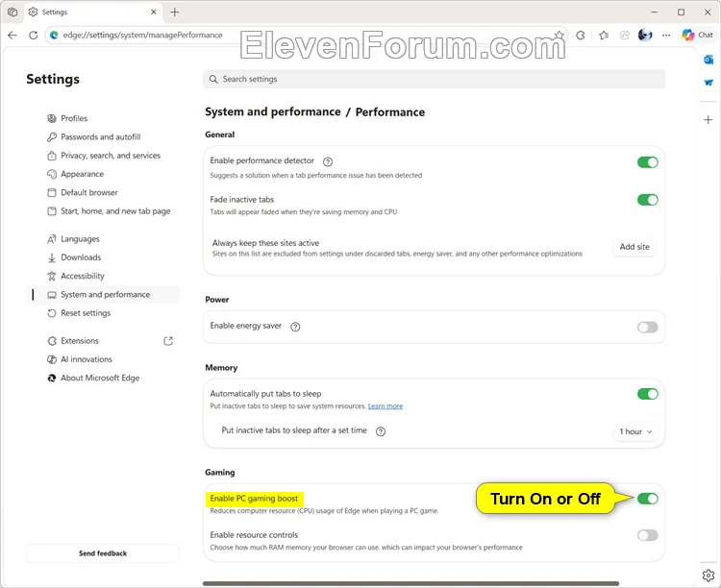721x588 pixels.
Task: Open the Extensions puzzle icon in toolbar
Action: point(581,35)
